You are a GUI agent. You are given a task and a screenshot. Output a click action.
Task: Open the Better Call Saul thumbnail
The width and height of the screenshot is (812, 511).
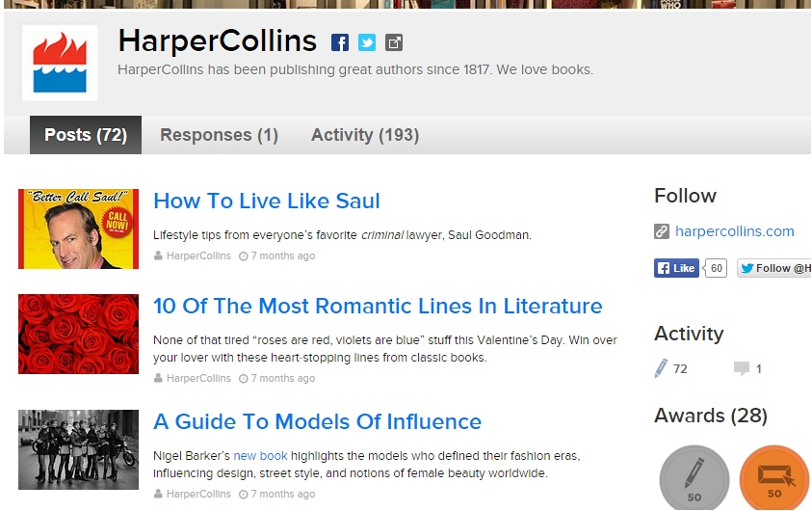click(78, 229)
